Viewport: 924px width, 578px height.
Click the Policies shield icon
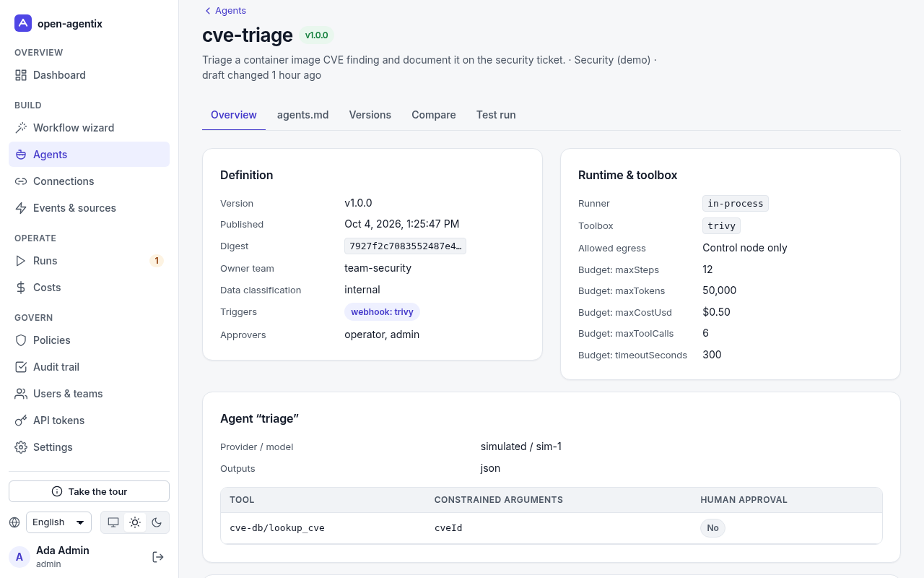click(x=21, y=340)
